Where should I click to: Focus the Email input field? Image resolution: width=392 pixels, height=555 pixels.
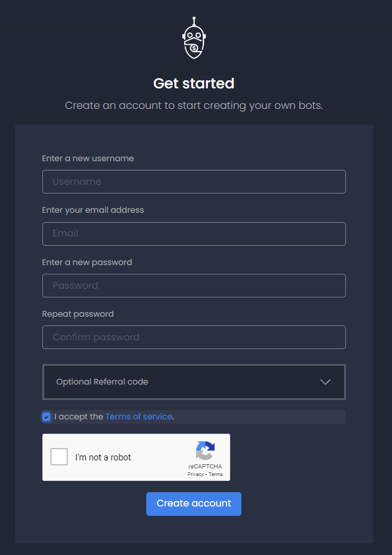coord(194,233)
